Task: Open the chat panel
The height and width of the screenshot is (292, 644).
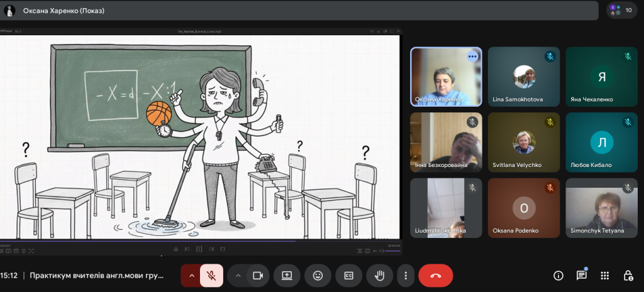Action: pyautogui.click(x=581, y=275)
